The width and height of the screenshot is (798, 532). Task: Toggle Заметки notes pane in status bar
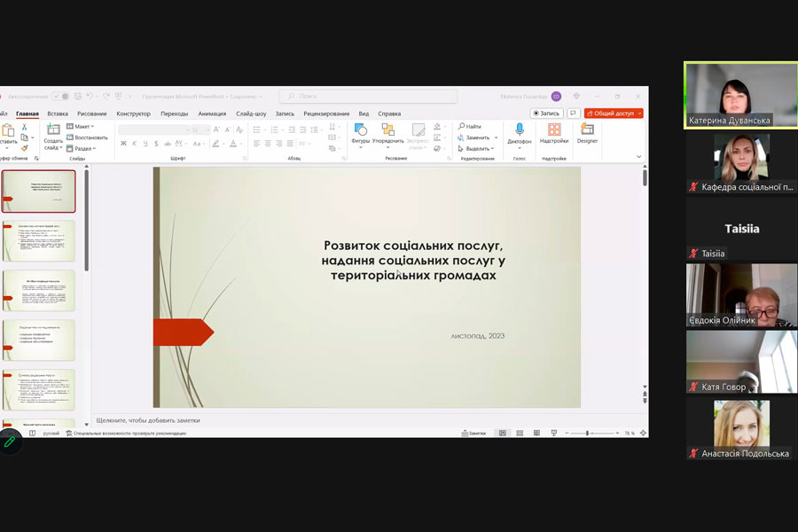473,433
